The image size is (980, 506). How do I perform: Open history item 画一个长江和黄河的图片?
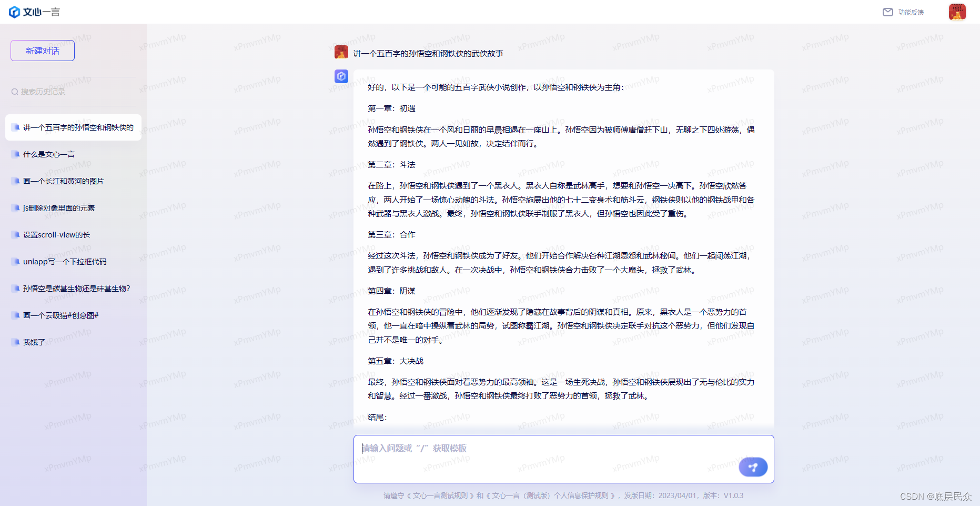click(73, 181)
